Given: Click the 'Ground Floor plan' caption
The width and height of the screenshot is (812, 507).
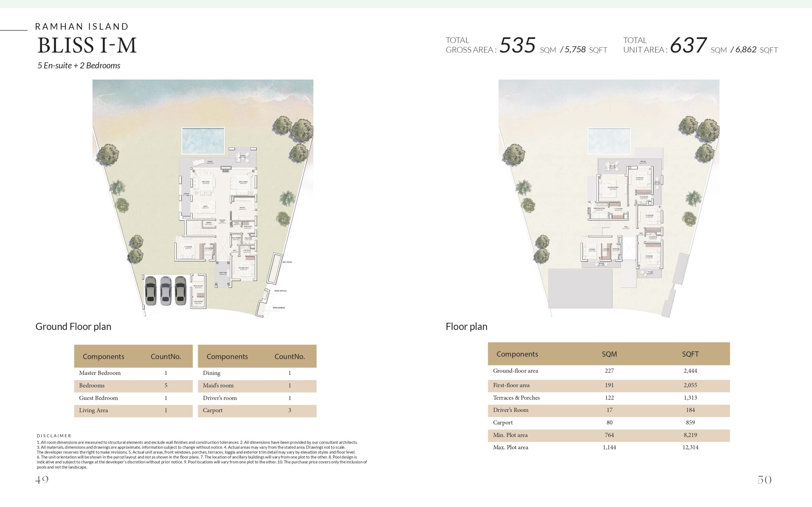Looking at the screenshot, I should 73,326.
